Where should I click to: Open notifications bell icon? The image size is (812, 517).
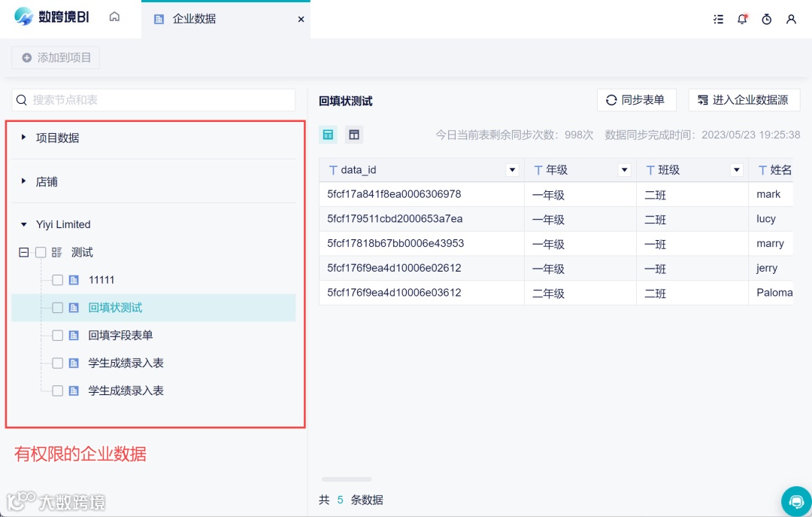click(x=742, y=19)
